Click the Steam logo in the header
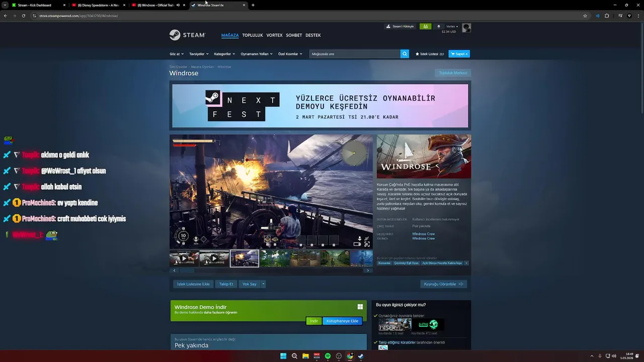644x362 pixels. pyautogui.click(x=187, y=35)
